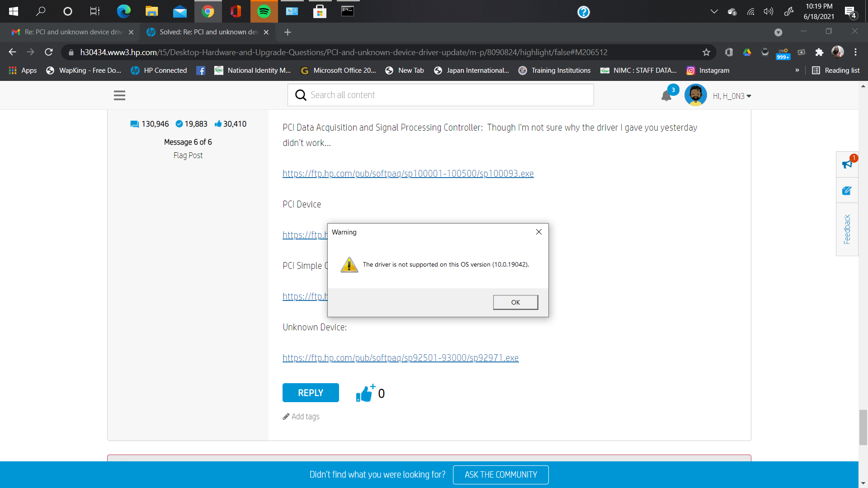The width and height of the screenshot is (868, 488).
Task: Click the page vertical scrollbar thumb
Action: [863, 427]
